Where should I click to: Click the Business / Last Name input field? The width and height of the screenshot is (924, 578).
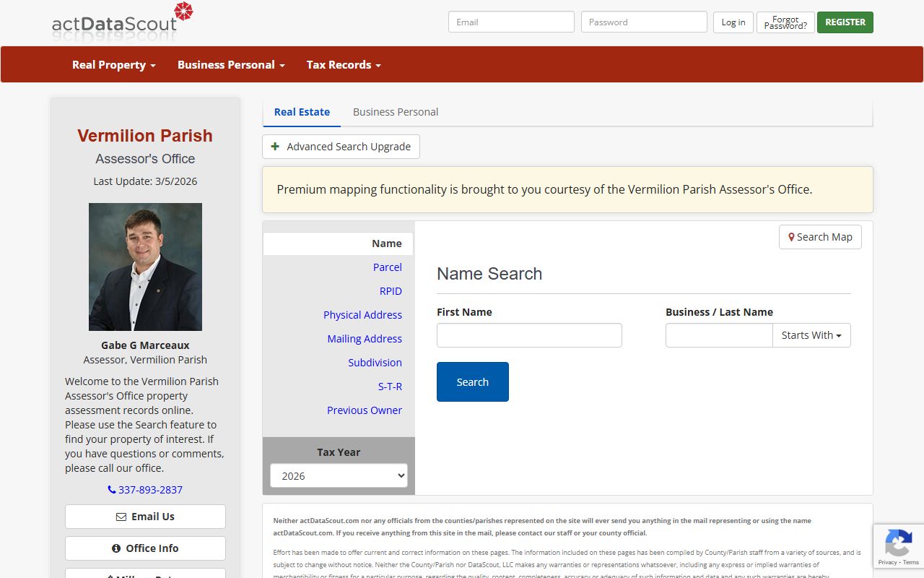coord(719,335)
